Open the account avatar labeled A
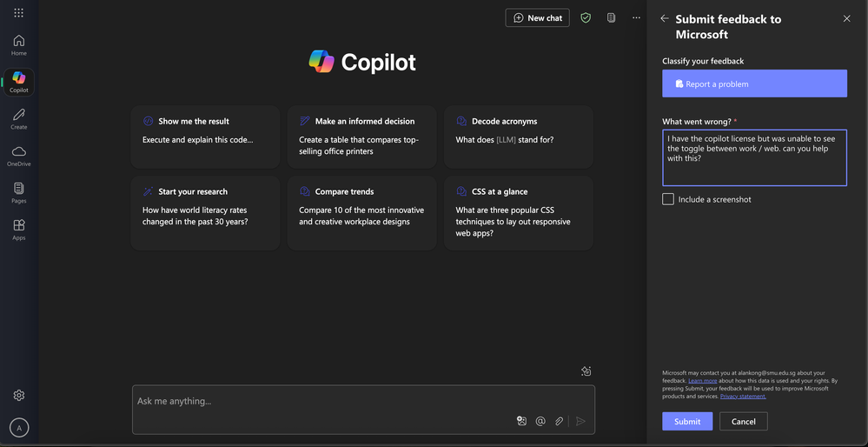868x447 pixels. pos(19,428)
